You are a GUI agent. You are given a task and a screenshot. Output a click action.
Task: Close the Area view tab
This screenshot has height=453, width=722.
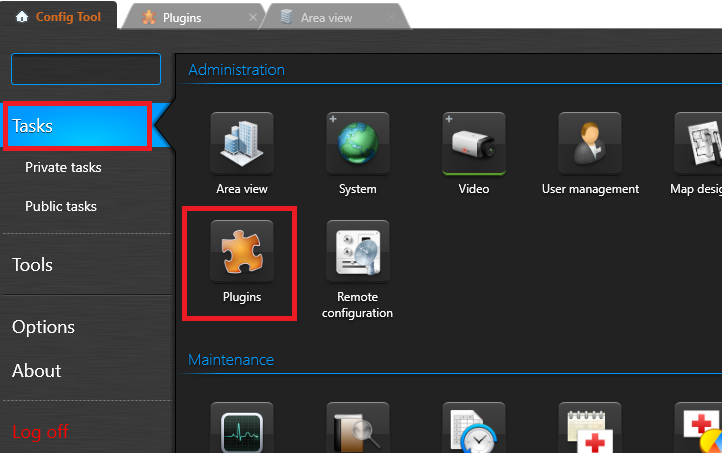[391, 17]
